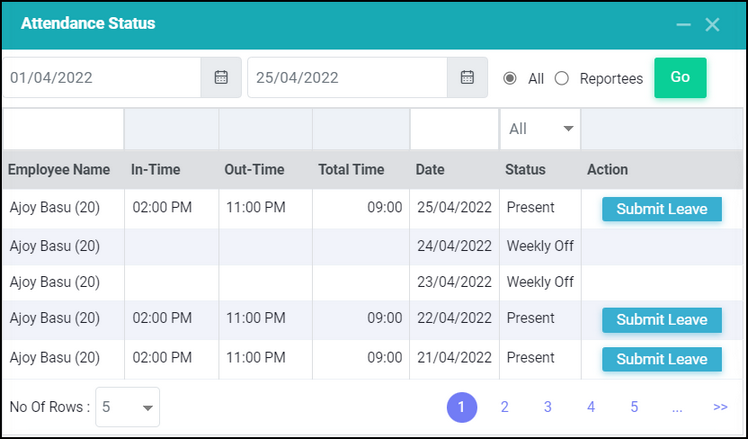Sort by the Date column header
The height and width of the screenshot is (439, 748).
[430, 169]
